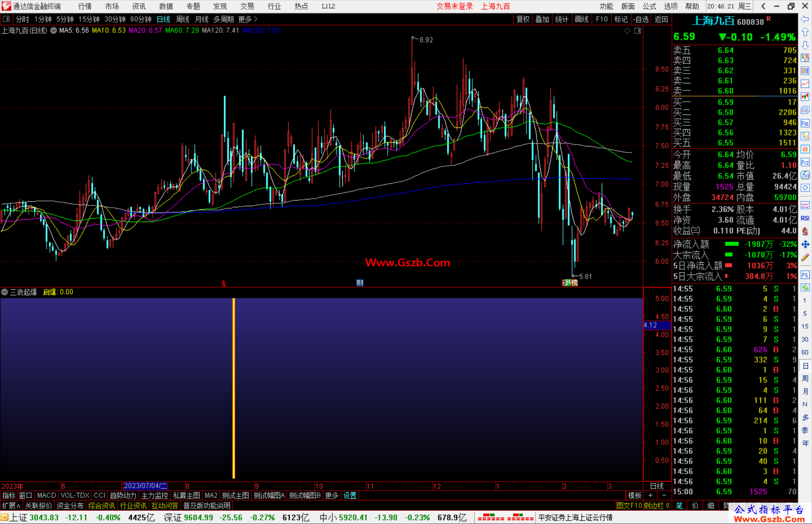
Task: Click the 图文F10 link
Action: [x=629, y=506]
